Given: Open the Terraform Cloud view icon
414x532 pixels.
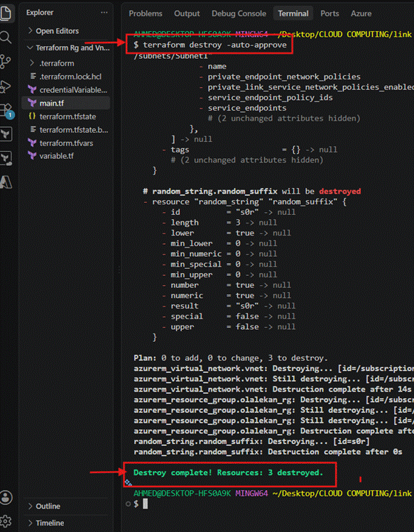Looking at the screenshot, I should tap(6, 158).
